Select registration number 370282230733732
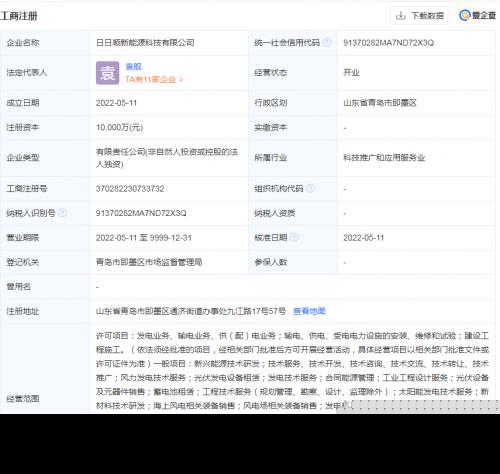The height and width of the screenshot is (474, 500). pyautogui.click(x=130, y=189)
